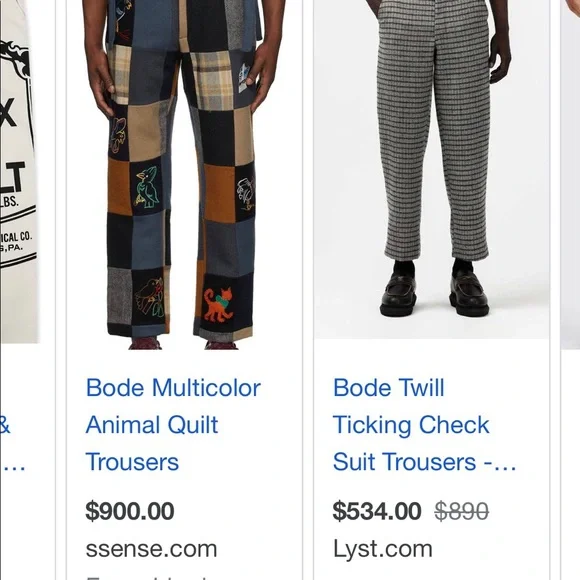Select the $900.00 price on the ssense listing

(x=130, y=511)
